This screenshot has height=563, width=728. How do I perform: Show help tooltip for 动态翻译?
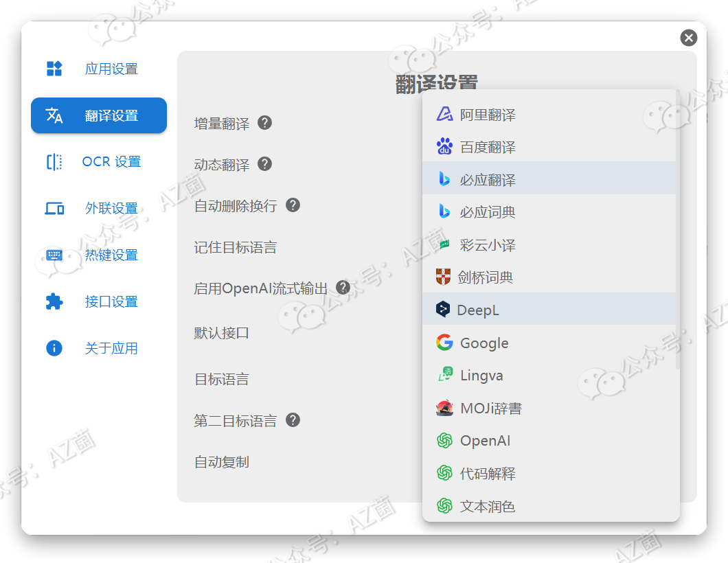[x=264, y=164]
